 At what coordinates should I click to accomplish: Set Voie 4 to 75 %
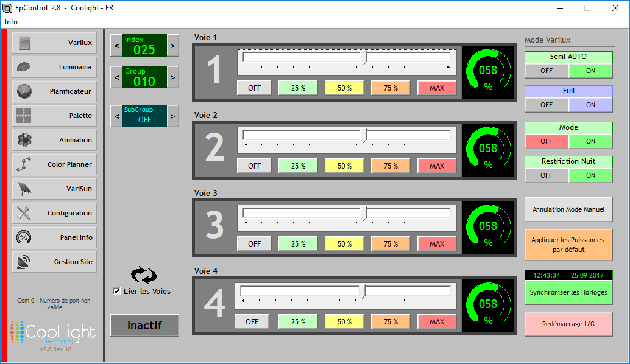[391, 322]
